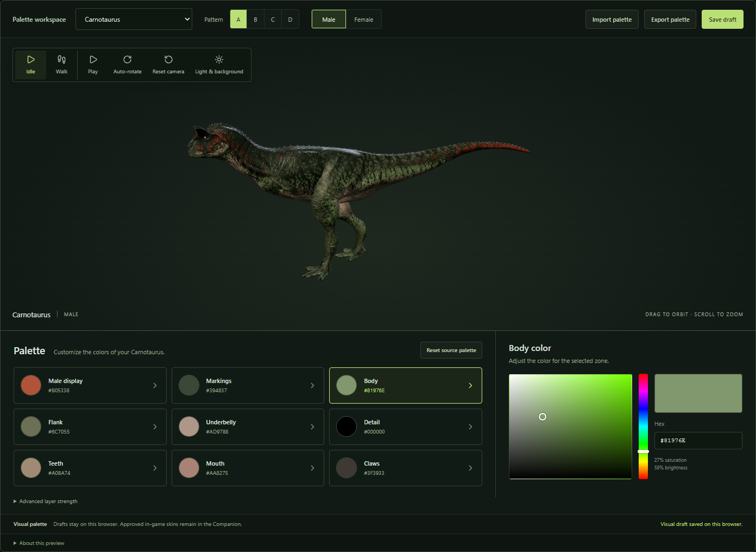Enable the Auto-rotate icon
Screen dimensions: 756x552
tap(128, 59)
